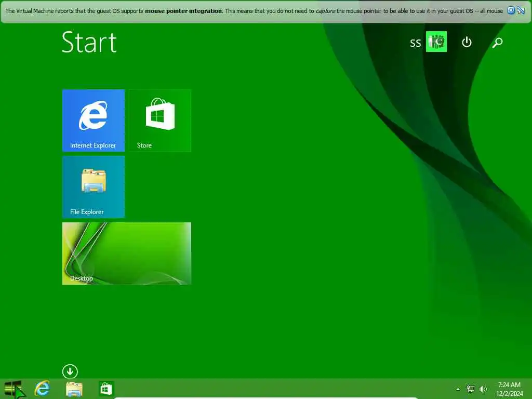Click the Power options button
Screen dimensions: 532x399
click(467, 42)
